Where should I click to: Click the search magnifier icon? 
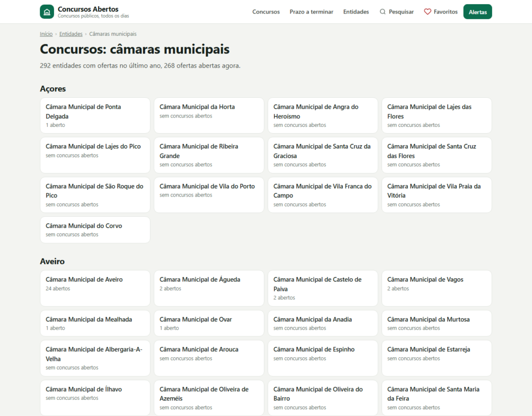click(x=382, y=11)
